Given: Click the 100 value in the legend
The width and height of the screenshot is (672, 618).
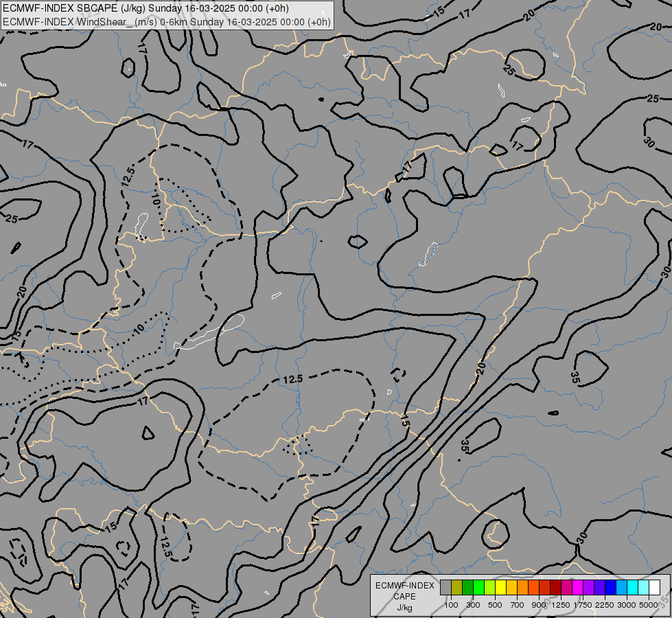Looking at the screenshot, I should (x=451, y=605).
